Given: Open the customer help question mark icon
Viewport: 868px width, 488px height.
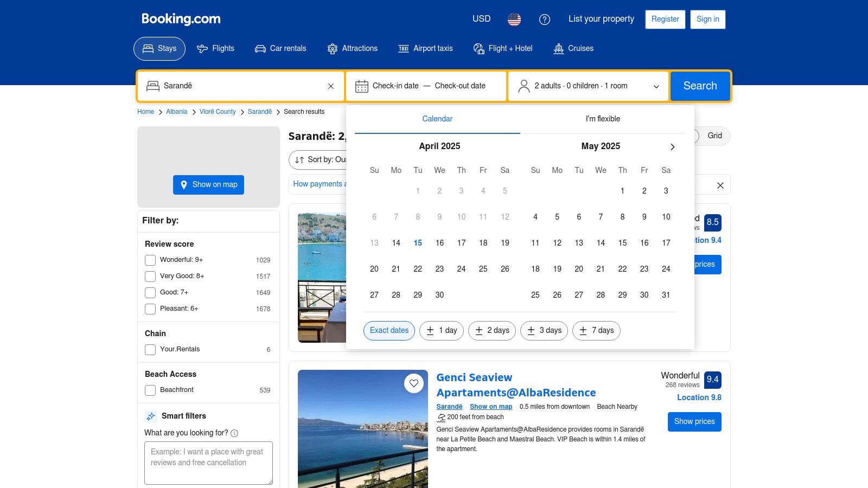Looking at the screenshot, I should point(545,19).
